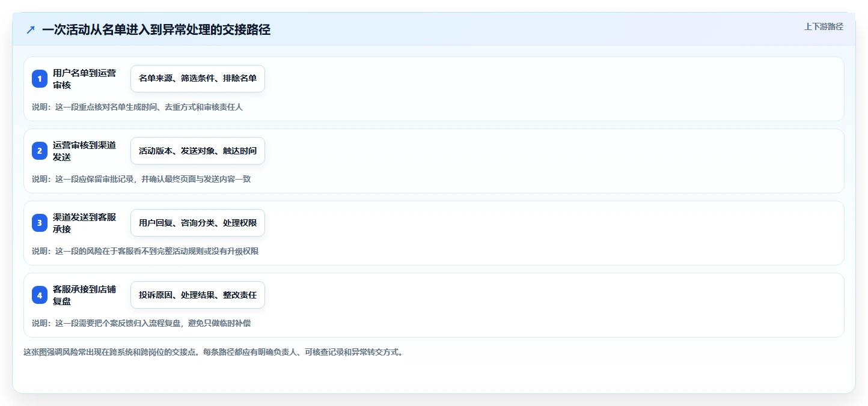Click the note about 名单生成时间、去重方式
Image resolution: width=868 pixels, height=406 pixels.
pyautogui.click(x=137, y=107)
